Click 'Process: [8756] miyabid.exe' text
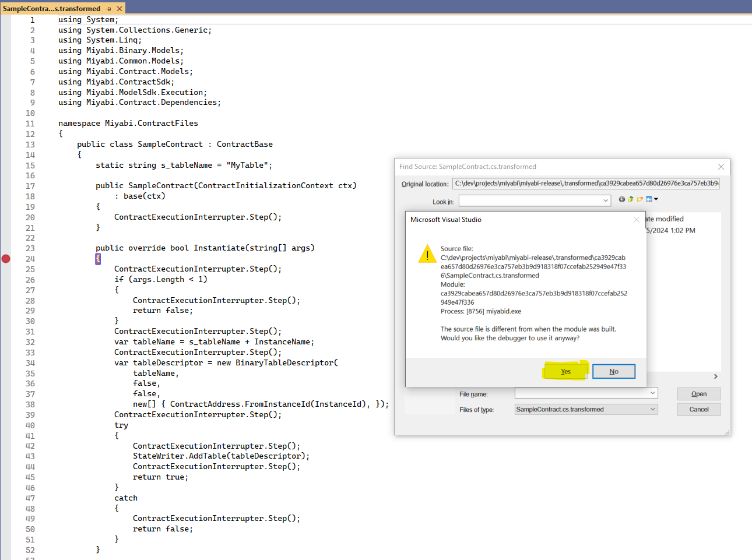This screenshot has height=560, width=752. (481, 311)
